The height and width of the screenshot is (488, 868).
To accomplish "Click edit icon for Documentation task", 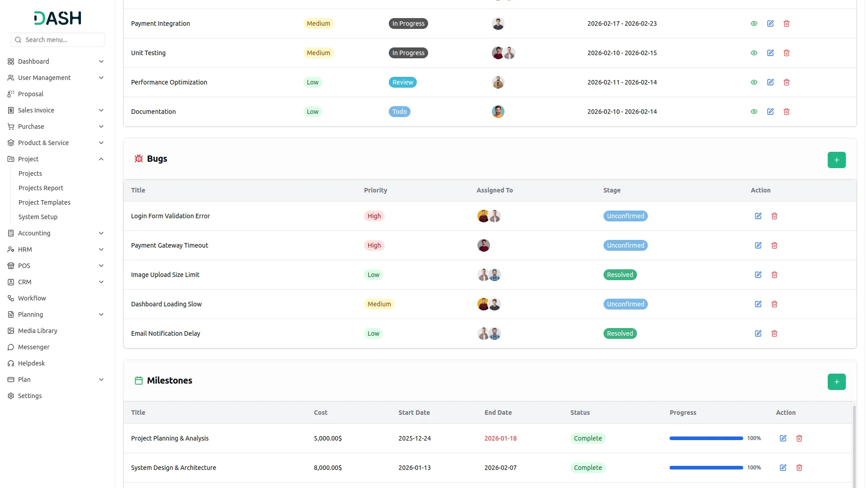I will (x=770, y=112).
